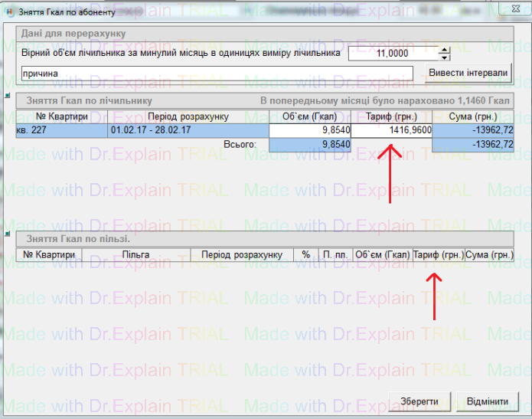The width and height of the screenshot is (532, 419).
Task: Click the 'Період розрахунку' header in the benefits table
Action: (242, 254)
